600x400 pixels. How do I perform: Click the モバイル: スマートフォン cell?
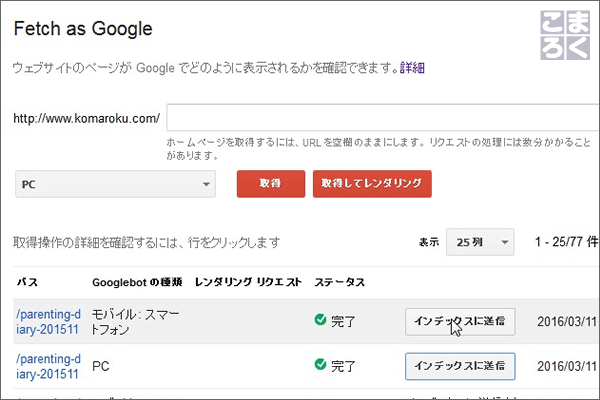(135, 322)
